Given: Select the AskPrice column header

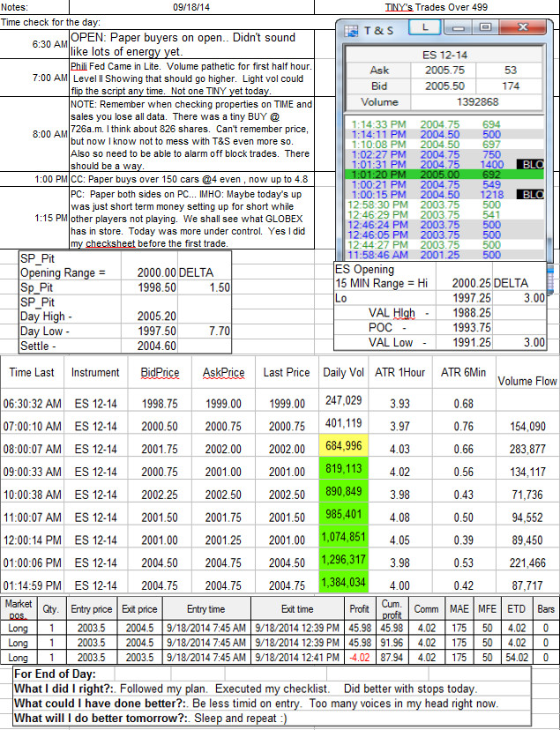Looking at the screenshot, I should (x=223, y=372).
